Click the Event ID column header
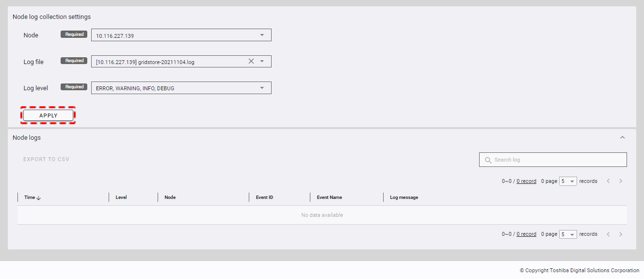644x279 pixels. click(x=264, y=197)
